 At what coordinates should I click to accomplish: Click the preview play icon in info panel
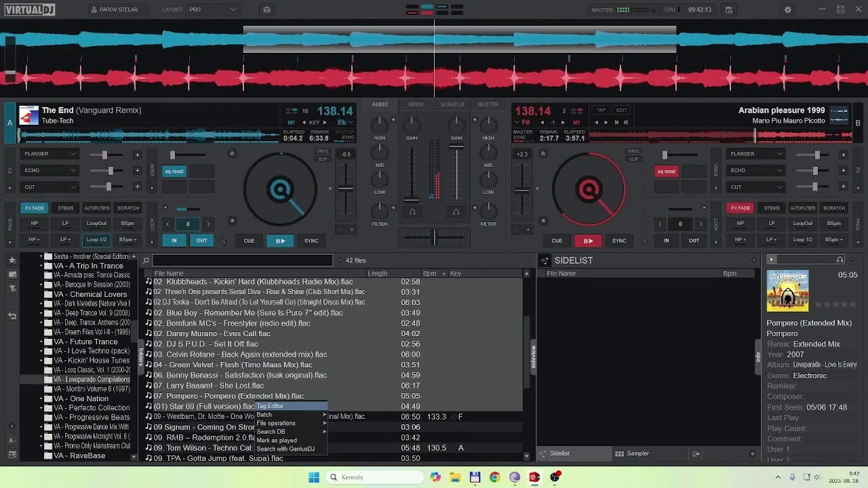(x=771, y=260)
